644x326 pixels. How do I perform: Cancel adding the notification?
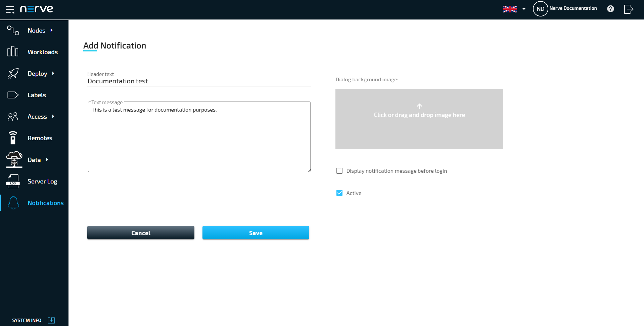click(141, 233)
